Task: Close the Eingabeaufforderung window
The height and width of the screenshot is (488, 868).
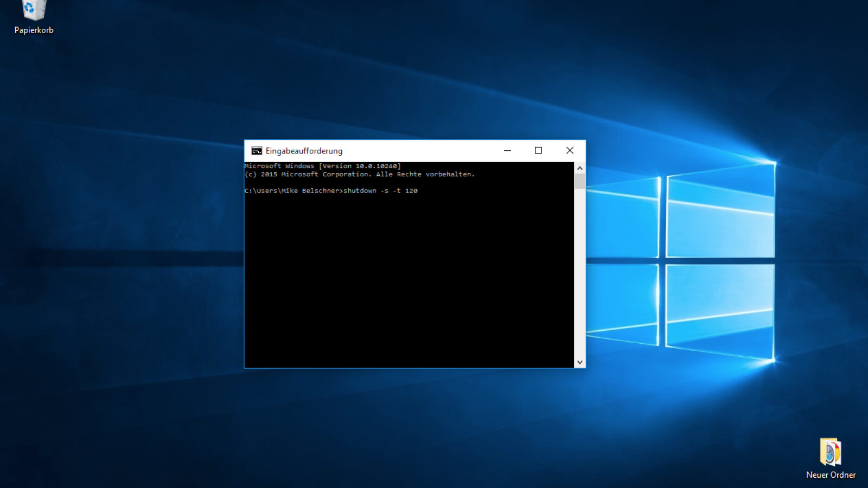Action: pos(570,151)
